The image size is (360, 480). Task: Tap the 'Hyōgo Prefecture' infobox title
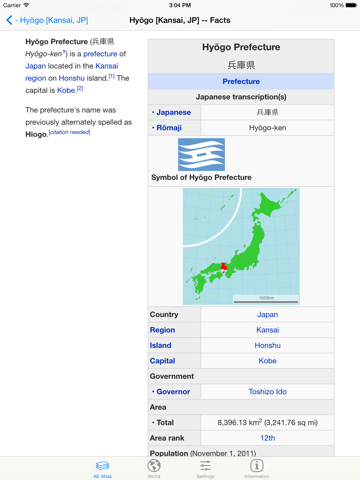point(241,47)
